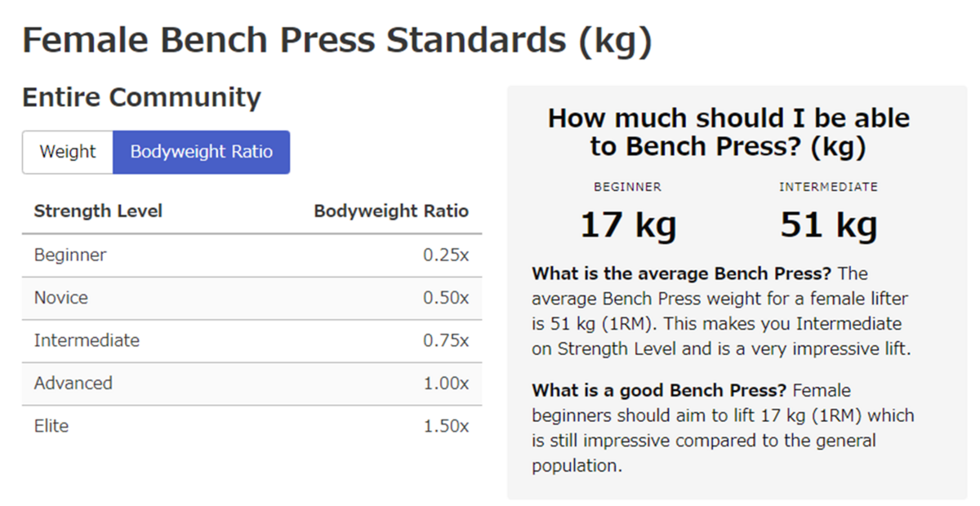Click the Bodyweight Ratio table column header
980x506 pixels.
coord(391,211)
